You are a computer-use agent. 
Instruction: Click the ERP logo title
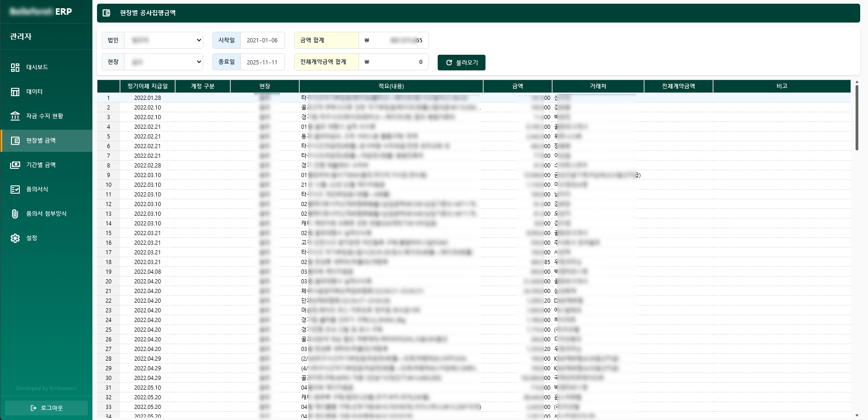(x=63, y=12)
